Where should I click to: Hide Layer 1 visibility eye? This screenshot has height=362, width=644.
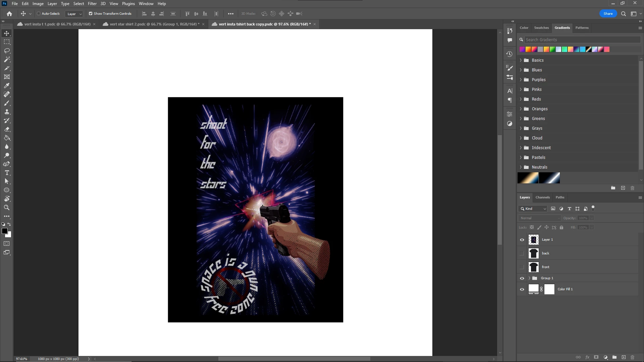coord(522,240)
